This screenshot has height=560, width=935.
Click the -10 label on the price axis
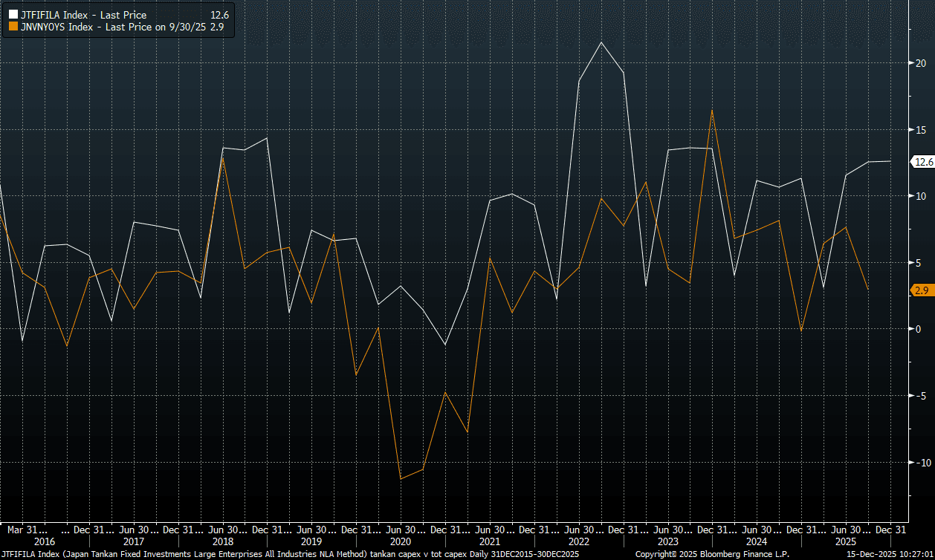click(x=920, y=462)
